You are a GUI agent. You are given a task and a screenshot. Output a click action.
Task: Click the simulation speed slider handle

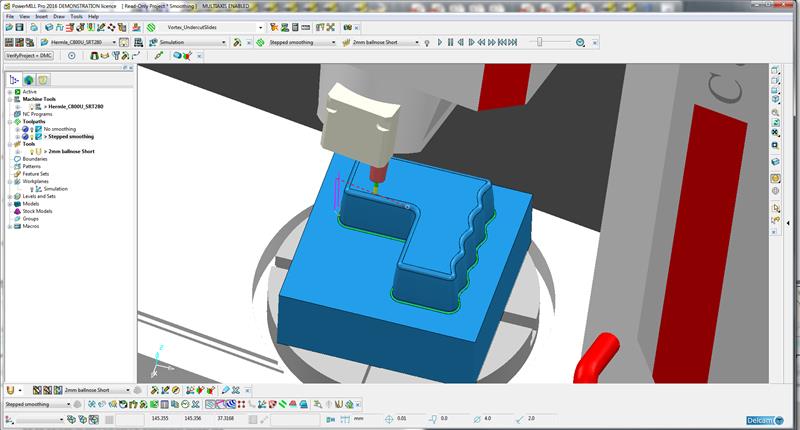[539, 42]
